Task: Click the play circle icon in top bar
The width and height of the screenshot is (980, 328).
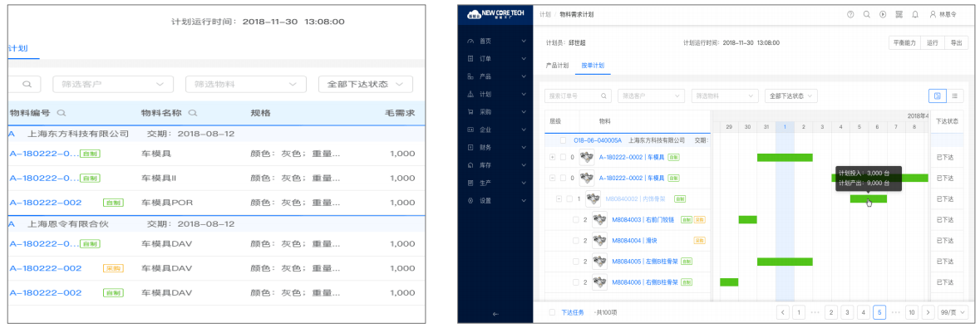Action: click(883, 14)
